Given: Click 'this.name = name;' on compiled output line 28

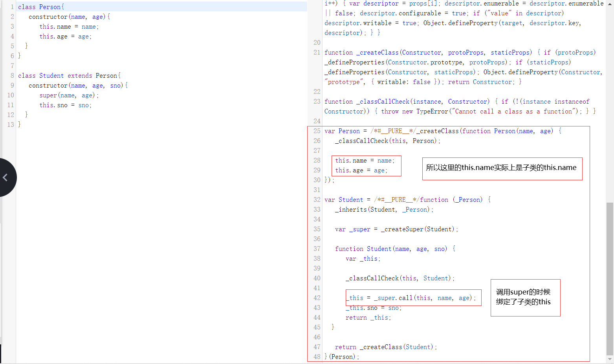Looking at the screenshot, I should tap(365, 160).
